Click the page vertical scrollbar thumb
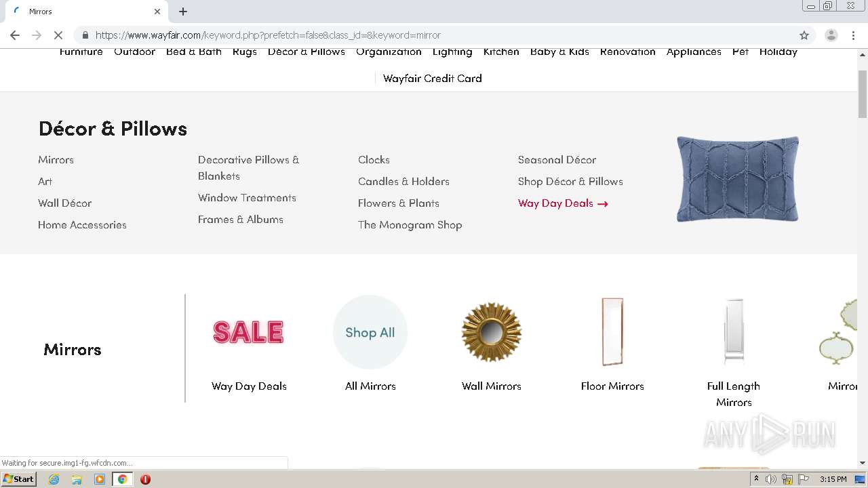Viewport: 868px width, 488px height. 863,94
